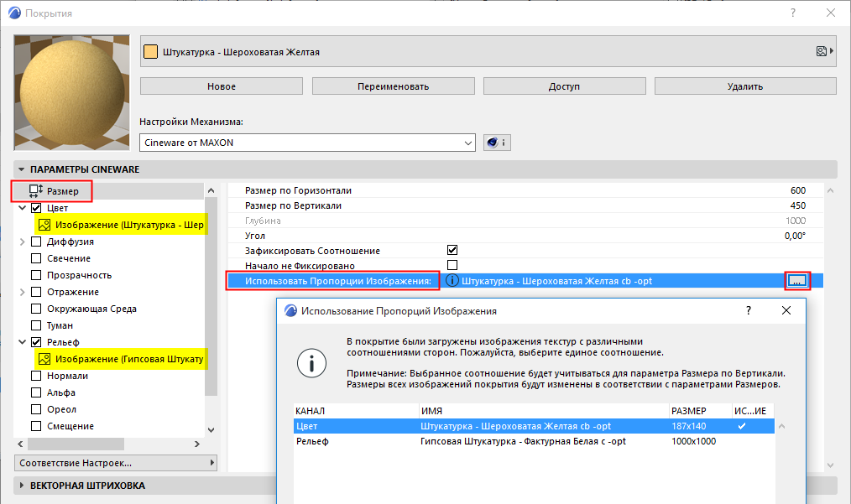Click the surface preview options icon at top right
Viewport: 851px width, 504px height.
coord(824,51)
